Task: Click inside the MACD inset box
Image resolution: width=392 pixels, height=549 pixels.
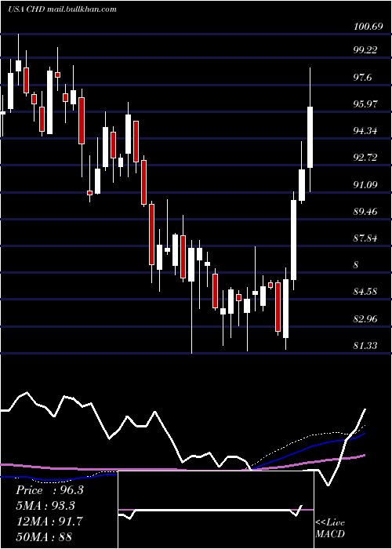Action: pos(216,510)
